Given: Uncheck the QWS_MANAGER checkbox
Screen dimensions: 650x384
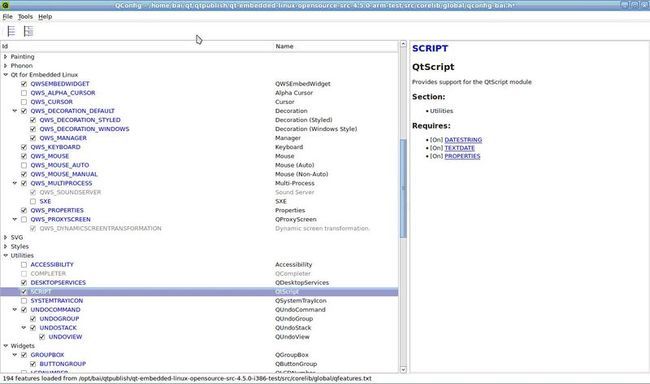Looking at the screenshot, I should pyautogui.click(x=33, y=138).
